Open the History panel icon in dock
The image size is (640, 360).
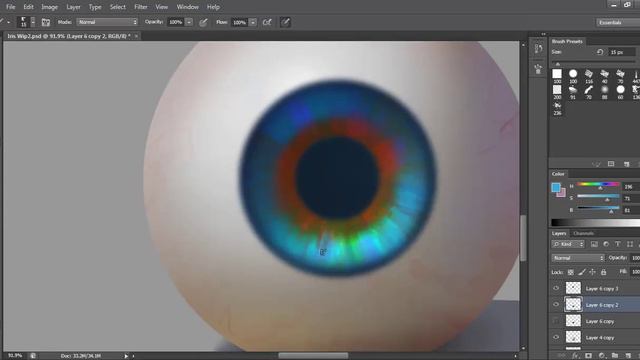tap(538, 49)
